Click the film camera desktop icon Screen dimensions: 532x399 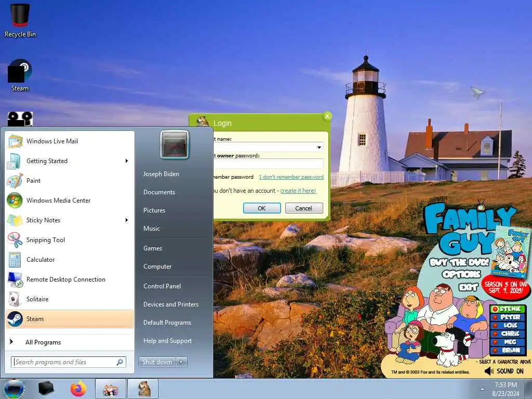pyautogui.click(x=20, y=119)
